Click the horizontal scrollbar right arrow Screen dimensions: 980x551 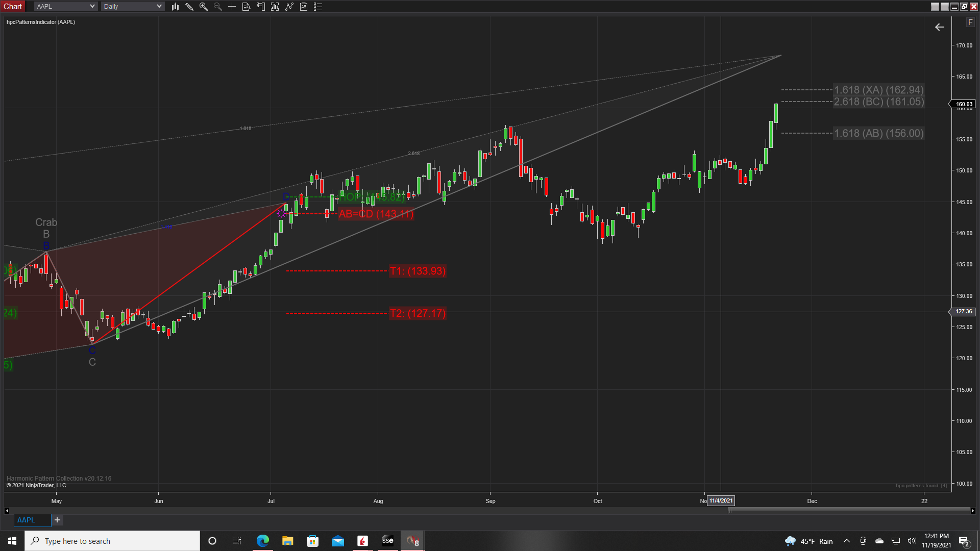tap(973, 511)
